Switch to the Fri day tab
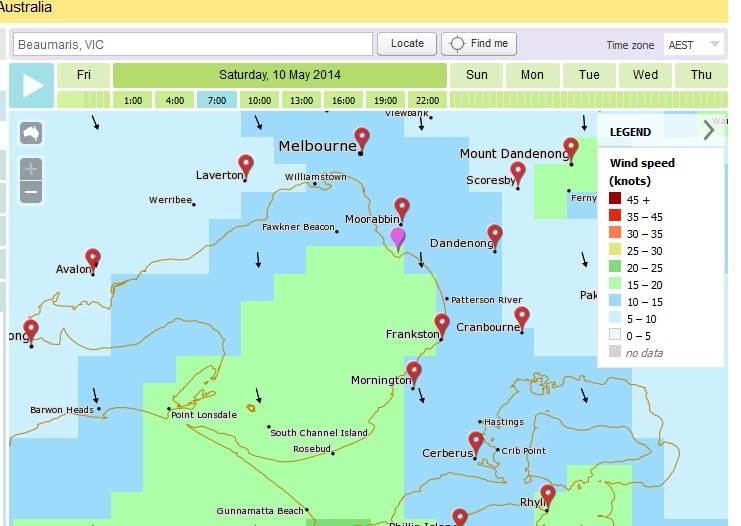The height and width of the screenshot is (526, 741). 84,75
